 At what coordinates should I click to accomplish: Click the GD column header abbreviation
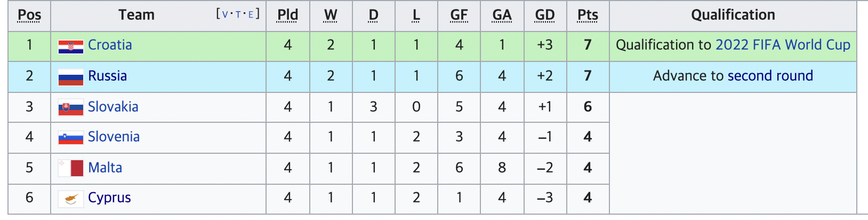tap(545, 15)
